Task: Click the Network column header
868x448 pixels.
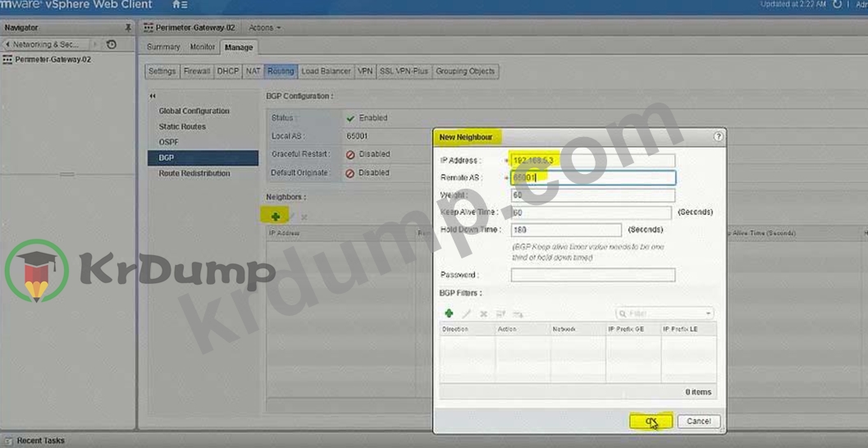Action: (x=578, y=329)
